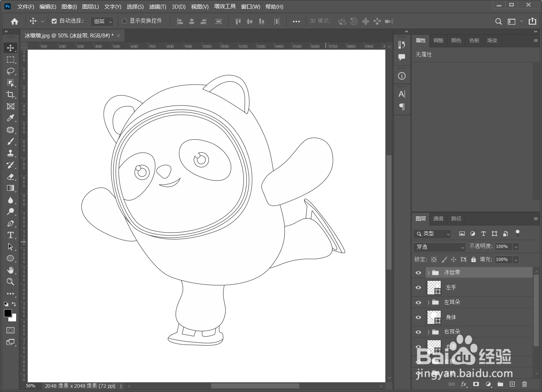
Task: Open the 穿透 blend mode dropdown
Action: pyautogui.click(x=440, y=247)
